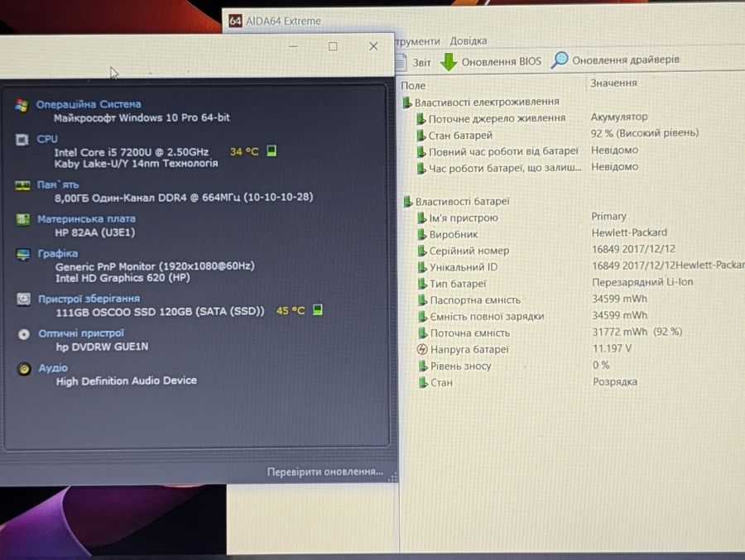
Task: Click the green arrow Оновлення BIOS icon
Action: pyautogui.click(x=449, y=62)
